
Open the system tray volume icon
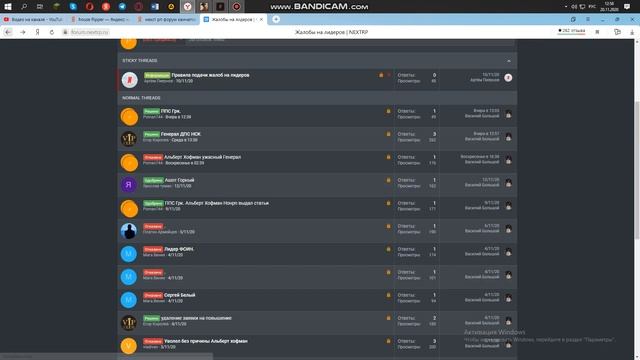[574, 7]
